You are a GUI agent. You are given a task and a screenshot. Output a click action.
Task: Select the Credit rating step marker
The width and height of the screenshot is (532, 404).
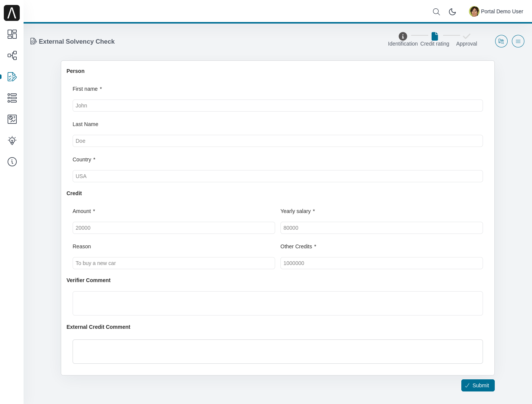(x=435, y=36)
